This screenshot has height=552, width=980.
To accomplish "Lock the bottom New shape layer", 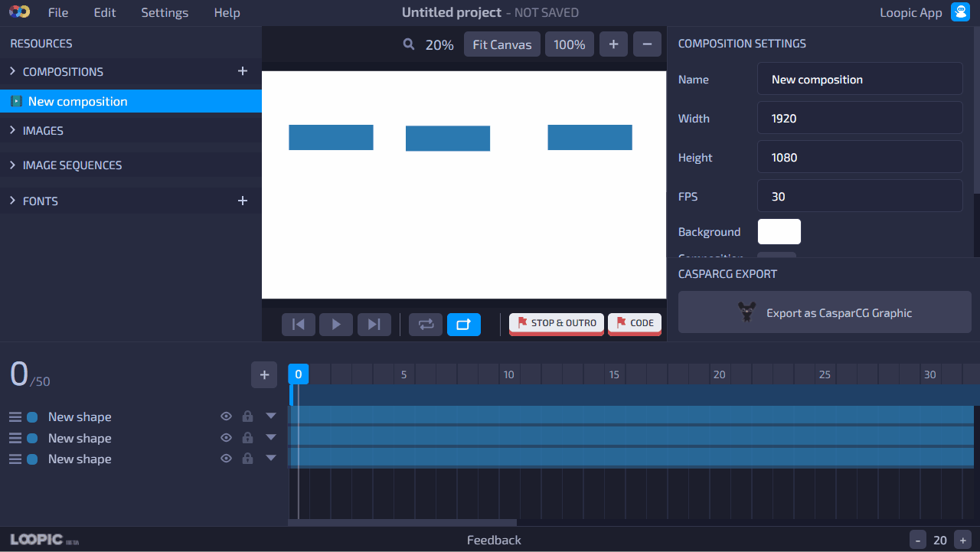I will point(247,459).
